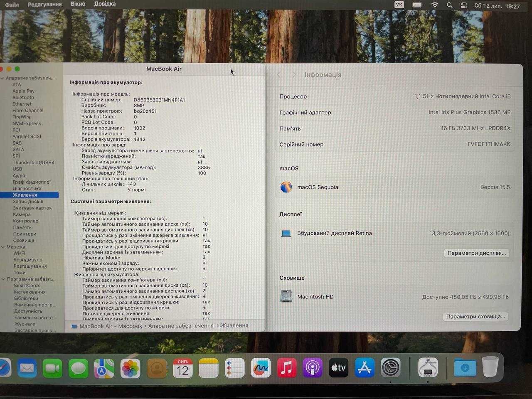The image size is (532, 399).
Task: Open the Mail app in the Dock
Action: coord(27,368)
